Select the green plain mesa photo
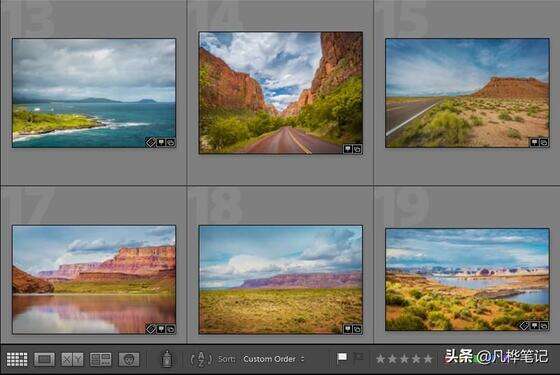The width and height of the screenshot is (560, 375). click(x=281, y=280)
